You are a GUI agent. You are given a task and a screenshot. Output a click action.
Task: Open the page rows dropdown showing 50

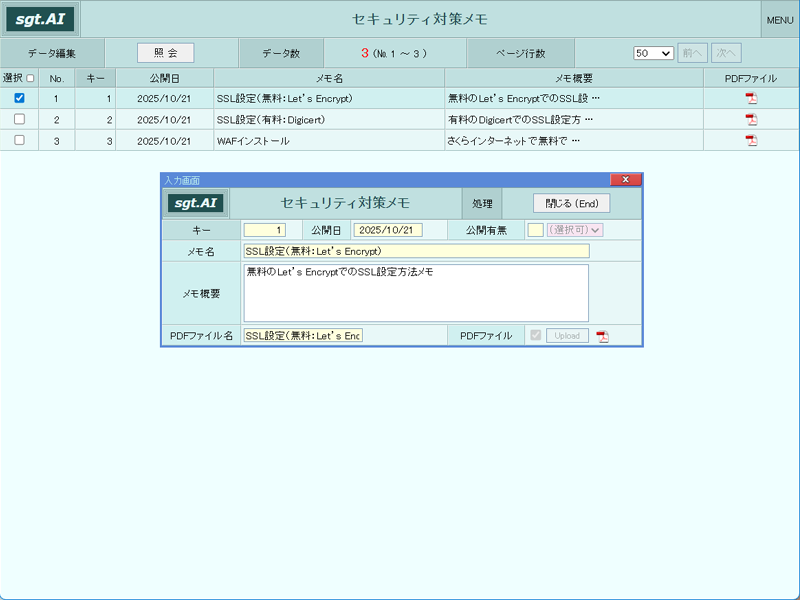coord(653,53)
